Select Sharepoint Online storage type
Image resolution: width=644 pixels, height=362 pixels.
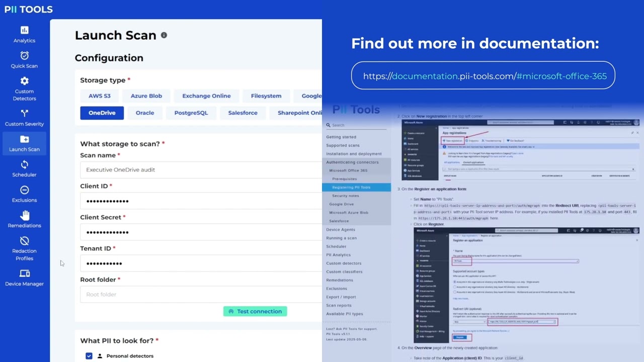point(296,113)
